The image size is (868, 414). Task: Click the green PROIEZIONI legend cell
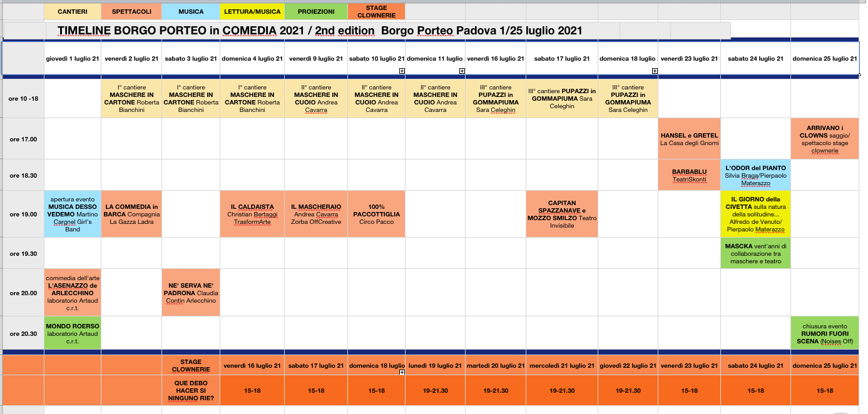tap(316, 11)
